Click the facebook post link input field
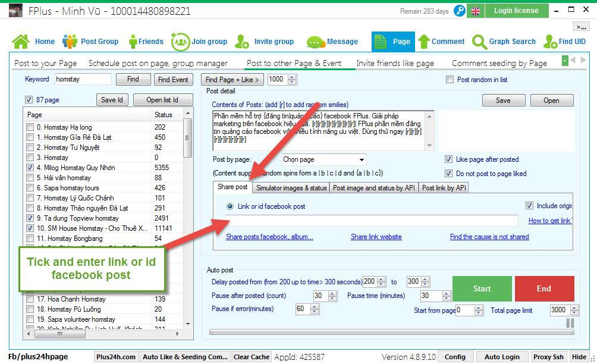Image resolution: width=597 pixels, height=364 pixels. [x=372, y=221]
